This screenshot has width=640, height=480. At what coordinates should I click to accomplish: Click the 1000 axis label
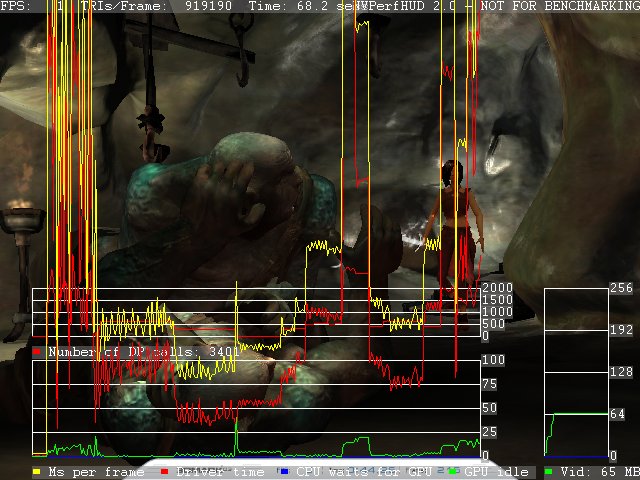[497, 312]
